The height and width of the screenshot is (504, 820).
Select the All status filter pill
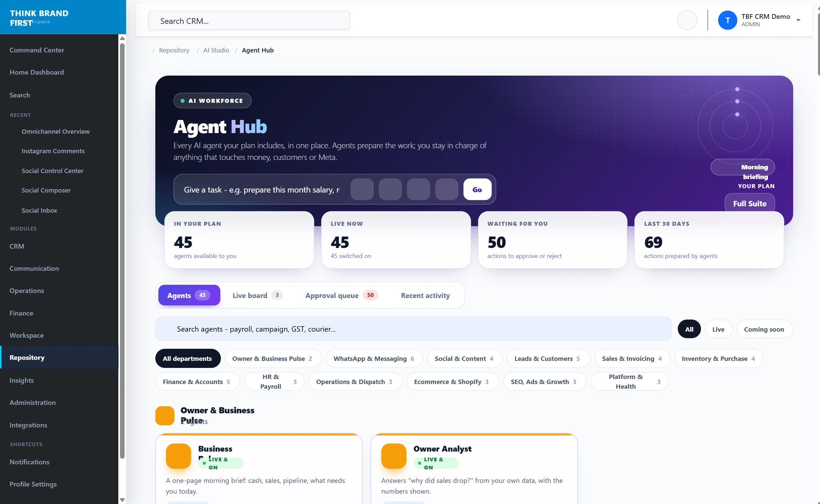point(689,329)
